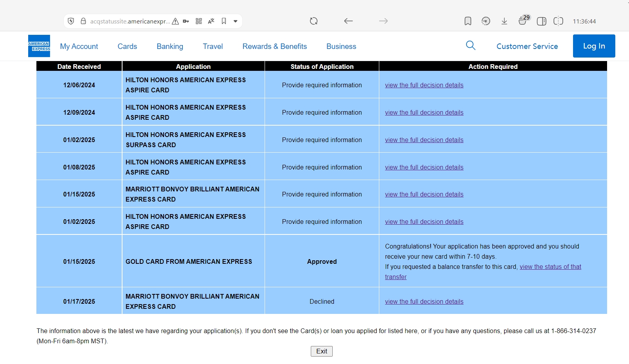Screen dimensions: 629x364
Task: Click the icon with 29 badge
Action: (524, 20)
